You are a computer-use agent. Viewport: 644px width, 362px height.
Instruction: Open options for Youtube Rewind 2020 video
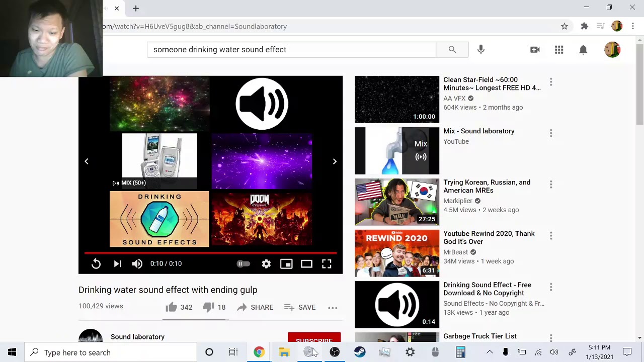click(x=551, y=236)
